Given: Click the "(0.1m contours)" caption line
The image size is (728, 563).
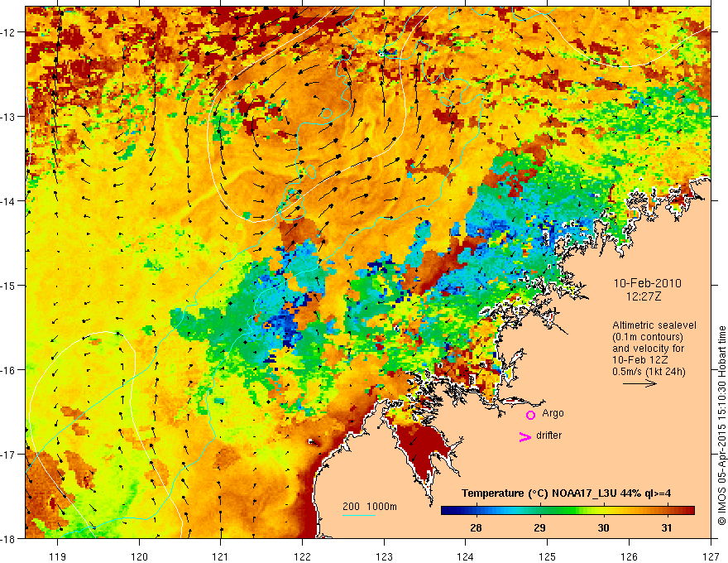Looking at the screenshot, I should pyautogui.click(x=647, y=337).
